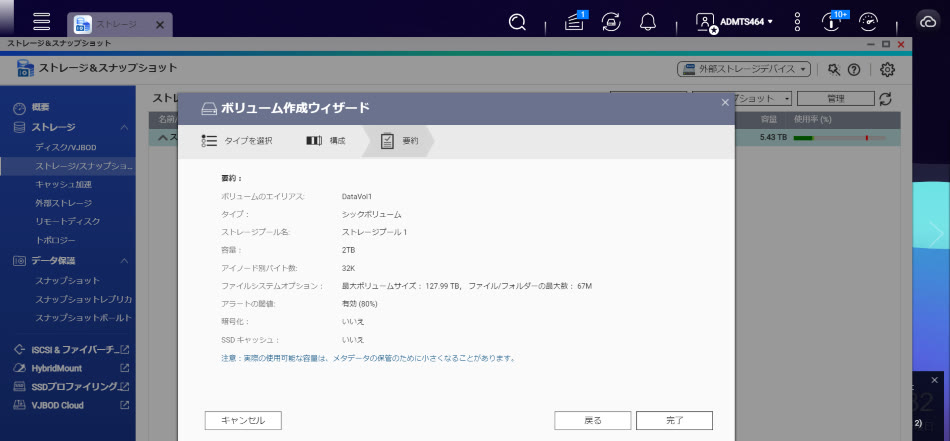Select スナップショットボールト in sidebar

pos(83,318)
